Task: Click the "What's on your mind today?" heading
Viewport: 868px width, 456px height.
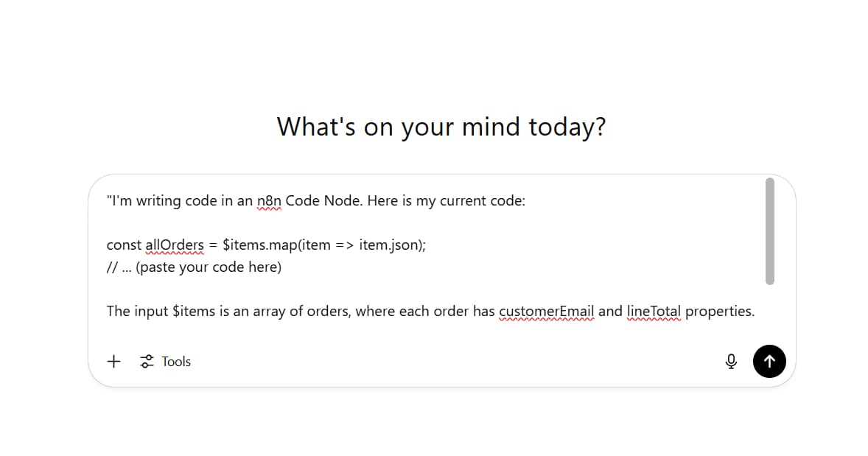Action: 441,127
